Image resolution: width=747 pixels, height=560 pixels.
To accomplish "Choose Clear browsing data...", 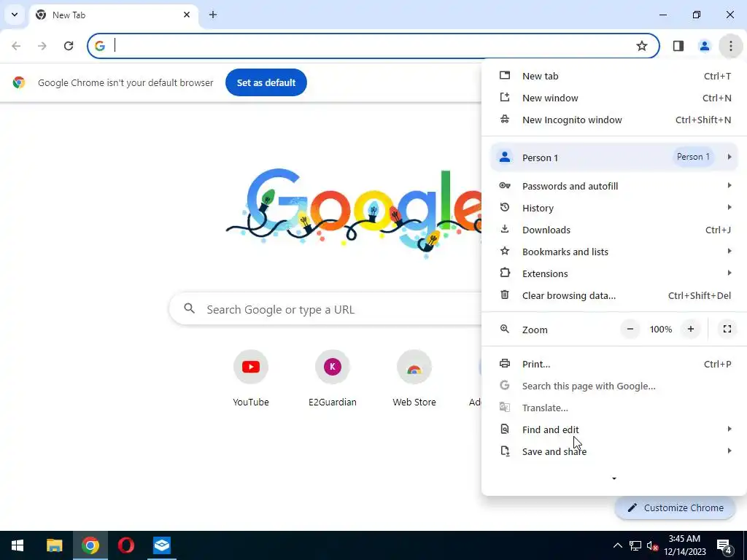I will (614, 296).
